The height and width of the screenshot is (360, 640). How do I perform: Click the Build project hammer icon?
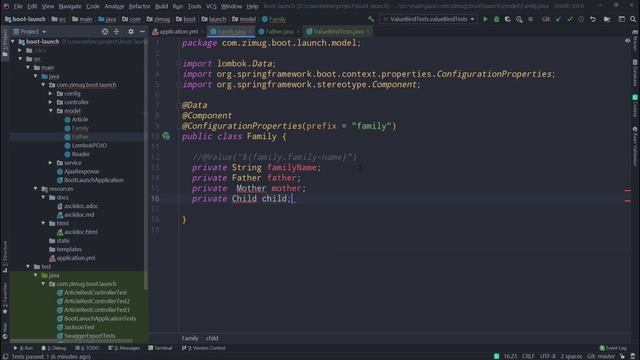[x=371, y=19]
